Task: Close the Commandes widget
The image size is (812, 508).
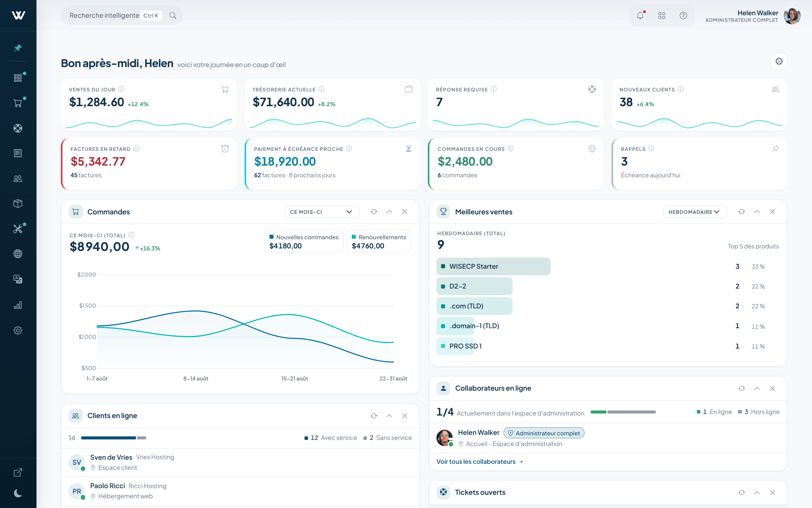Action: pyautogui.click(x=405, y=212)
